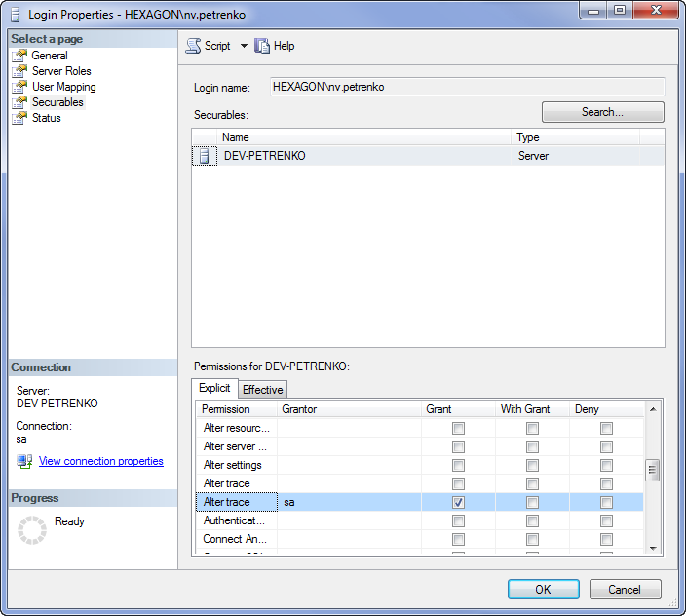The width and height of the screenshot is (686, 616).
Task: Click the User Mapping page icon
Action: [x=19, y=87]
